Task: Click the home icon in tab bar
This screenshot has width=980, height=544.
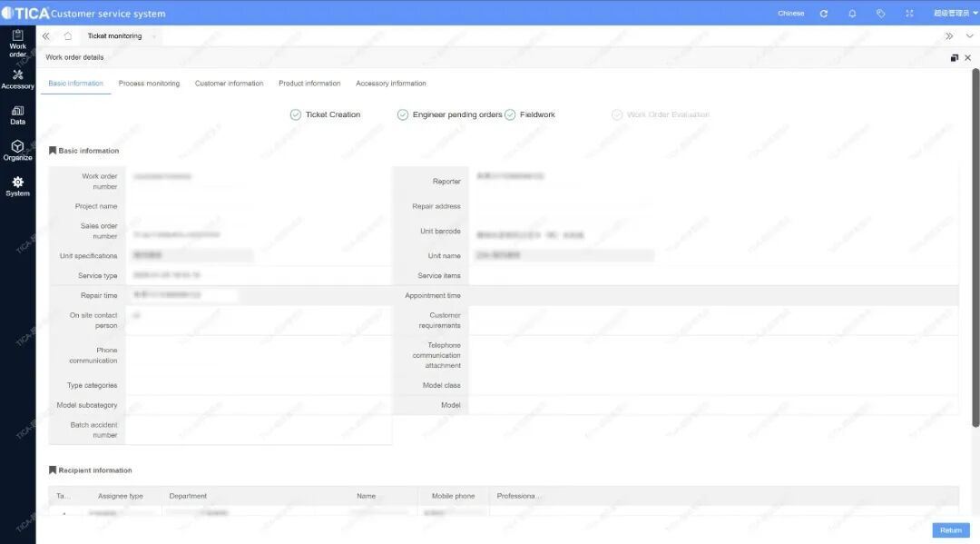Action: tap(68, 36)
